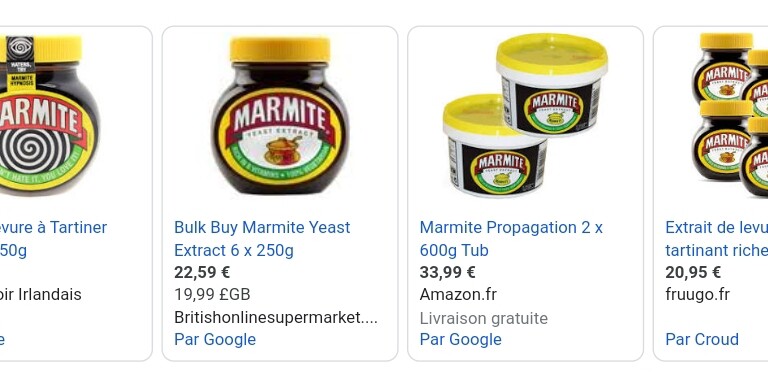Click the Marmite hypnosis spiral jar image

[x=47, y=116]
